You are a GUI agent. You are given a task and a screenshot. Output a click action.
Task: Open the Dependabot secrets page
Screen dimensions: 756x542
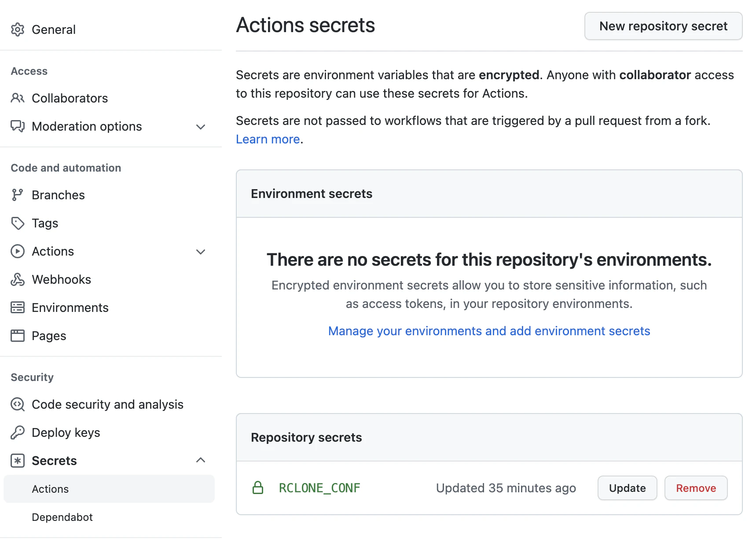tap(62, 517)
